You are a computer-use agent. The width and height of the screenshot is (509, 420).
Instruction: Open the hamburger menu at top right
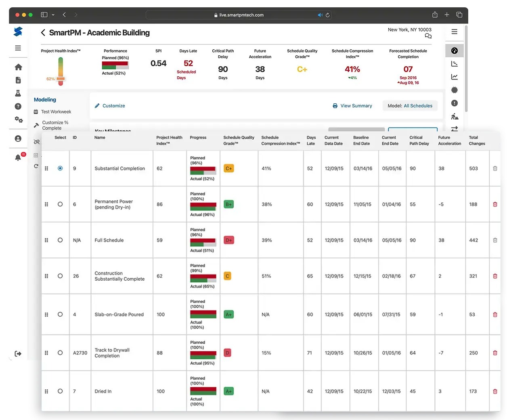tap(455, 32)
